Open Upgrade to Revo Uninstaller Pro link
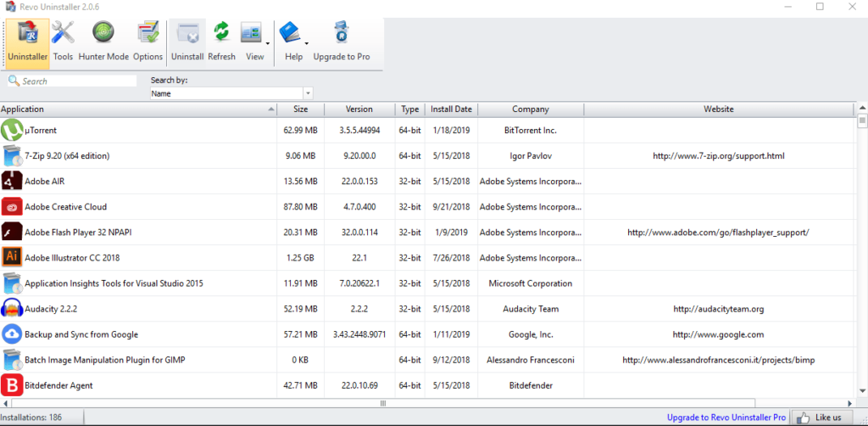This screenshot has height=426, width=868. [726, 418]
